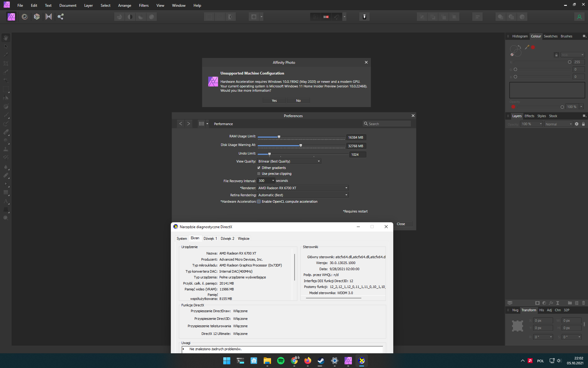Image resolution: width=588 pixels, height=368 pixels.
Task: Click the Undo Limit slider handle
Action: tap(269, 154)
